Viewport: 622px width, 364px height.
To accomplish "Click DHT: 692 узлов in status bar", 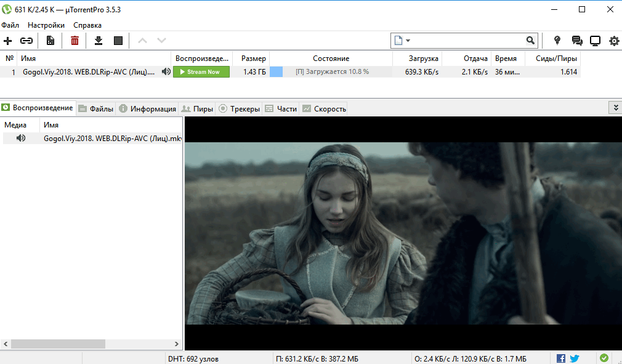I will click(193, 359).
